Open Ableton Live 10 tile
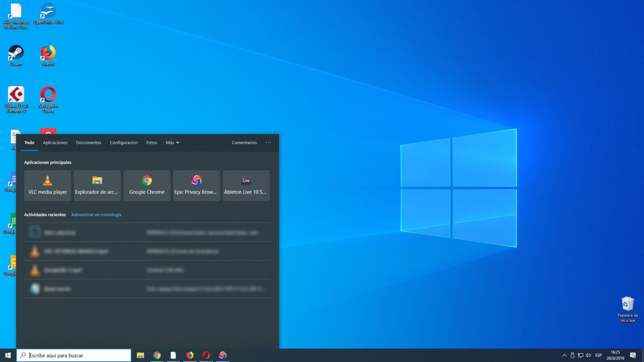The height and width of the screenshot is (362, 644). pos(246,185)
